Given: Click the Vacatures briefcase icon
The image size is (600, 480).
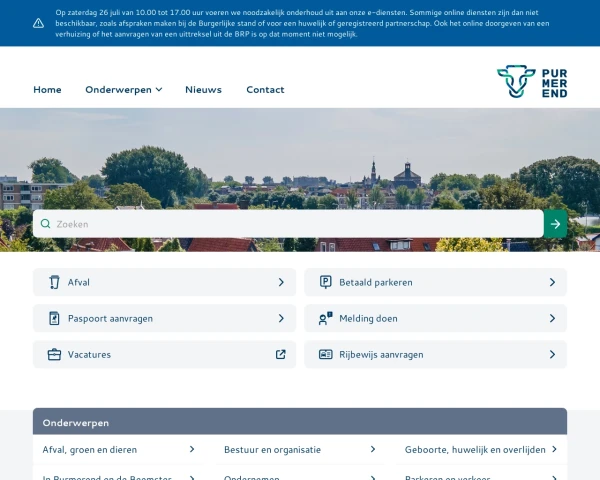Looking at the screenshot, I should tap(54, 354).
